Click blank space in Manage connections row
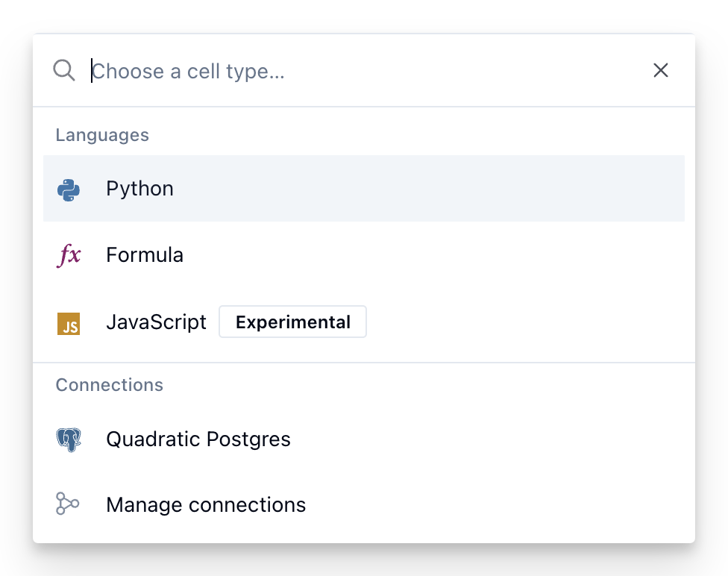The height and width of the screenshot is (576, 728). coord(485,505)
